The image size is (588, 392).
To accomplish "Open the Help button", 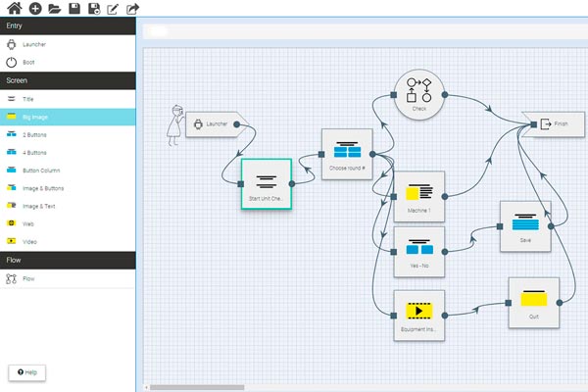I will click(x=26, y=372).
